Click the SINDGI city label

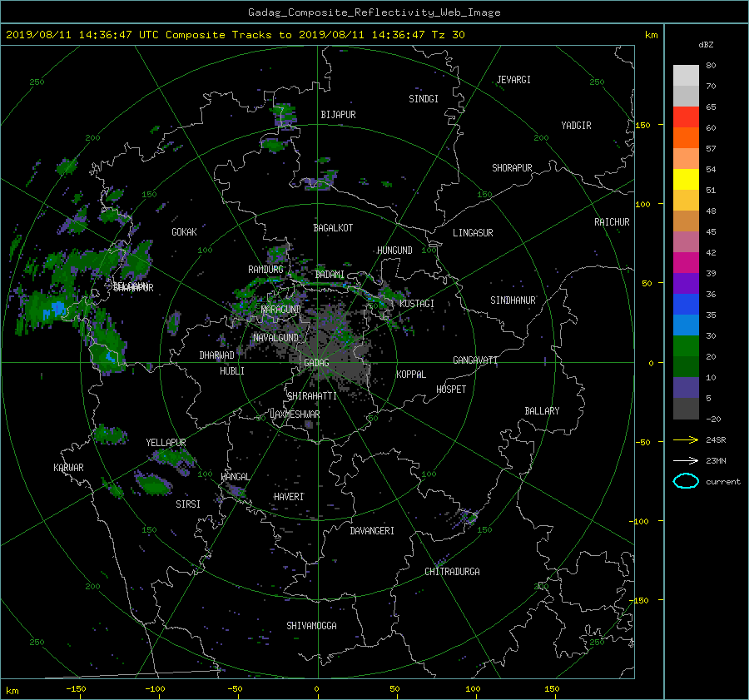point(424,99)
